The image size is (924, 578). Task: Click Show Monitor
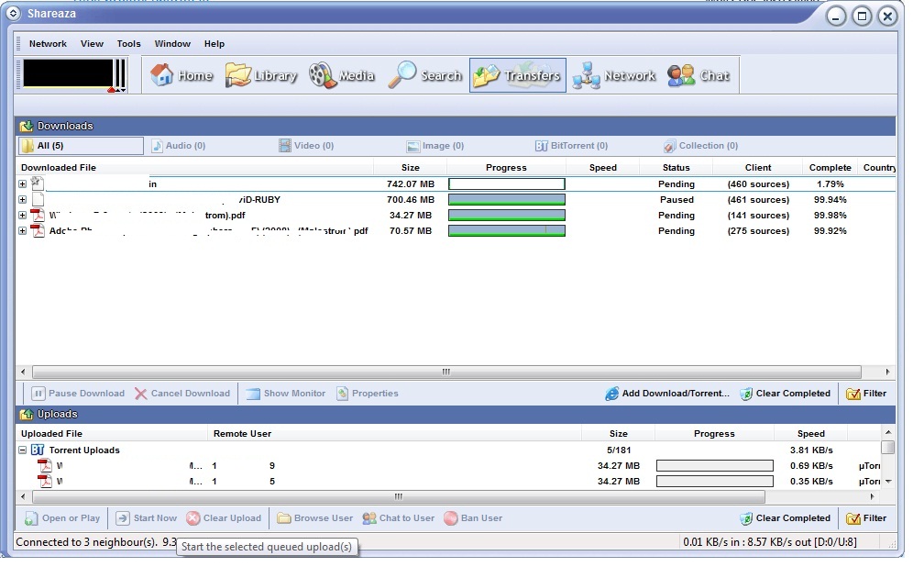tap(286, 394)
